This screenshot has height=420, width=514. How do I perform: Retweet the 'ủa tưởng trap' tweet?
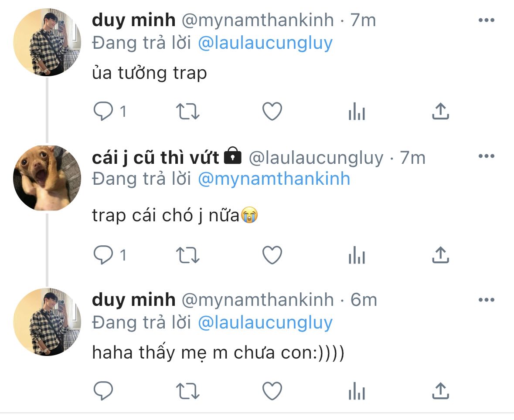click(187, 112)
